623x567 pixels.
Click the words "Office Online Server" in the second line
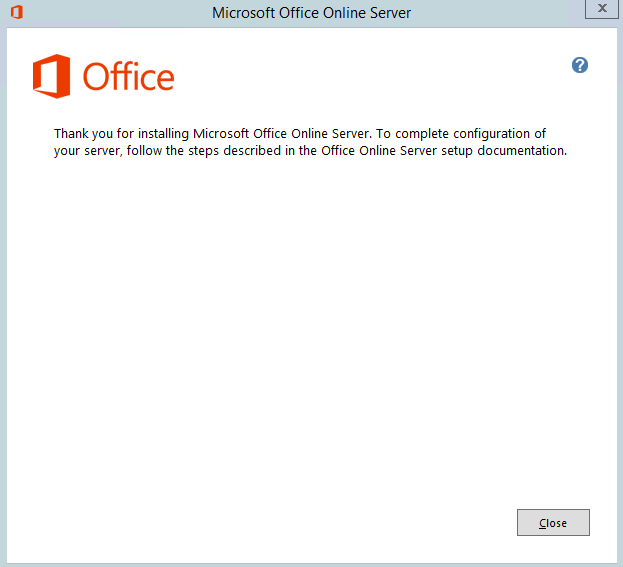tap(373, 152)
